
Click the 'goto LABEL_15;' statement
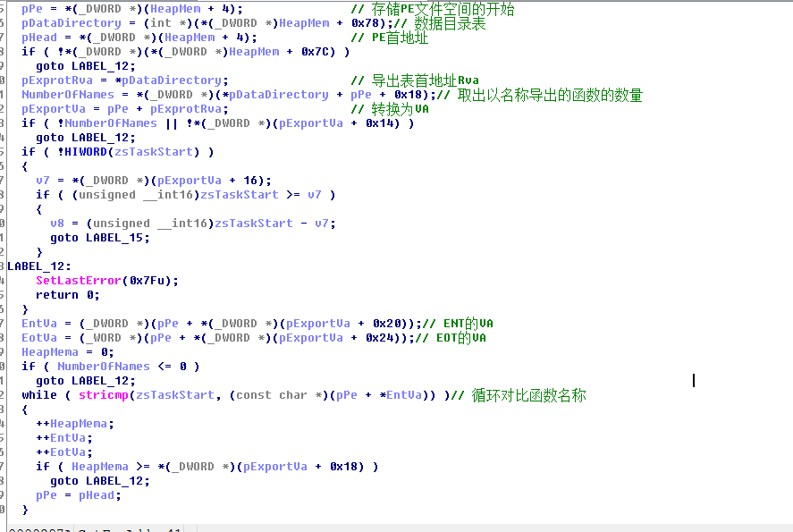click(99, 238)
